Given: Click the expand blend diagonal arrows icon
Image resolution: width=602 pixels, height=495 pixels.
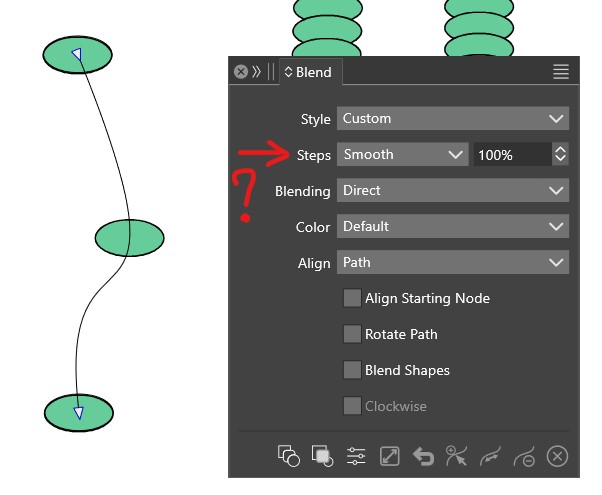Looking at the screenshot, I should coord(389,456).
